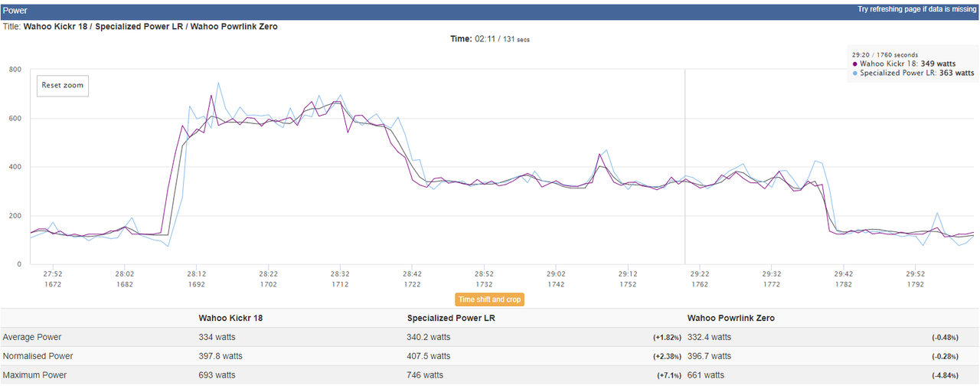Click the Reset zoom button
The width and height of the screenshot is (980, 389).
point(63,86)
